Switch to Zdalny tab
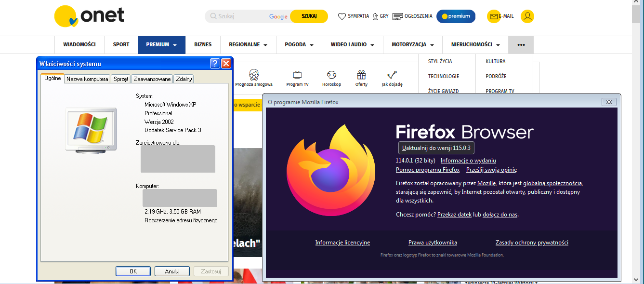644x284 pixels. click(184, 79)
